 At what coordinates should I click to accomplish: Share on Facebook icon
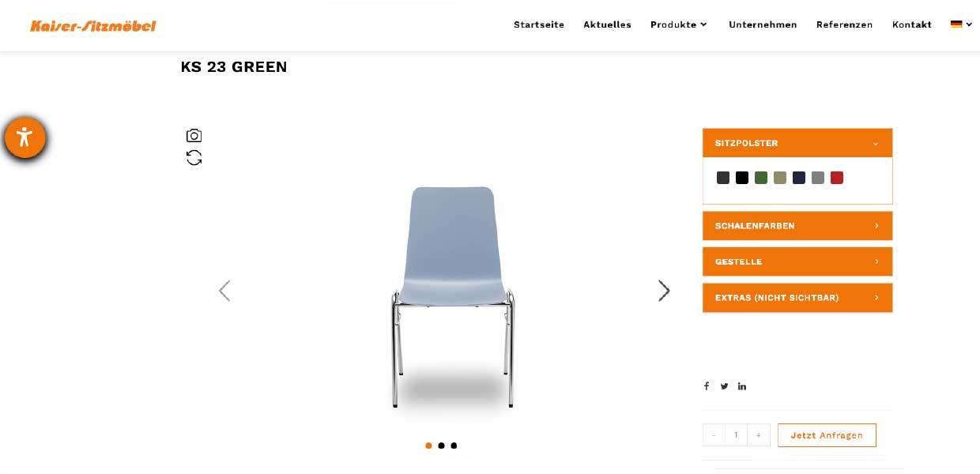tap(707, 386)
